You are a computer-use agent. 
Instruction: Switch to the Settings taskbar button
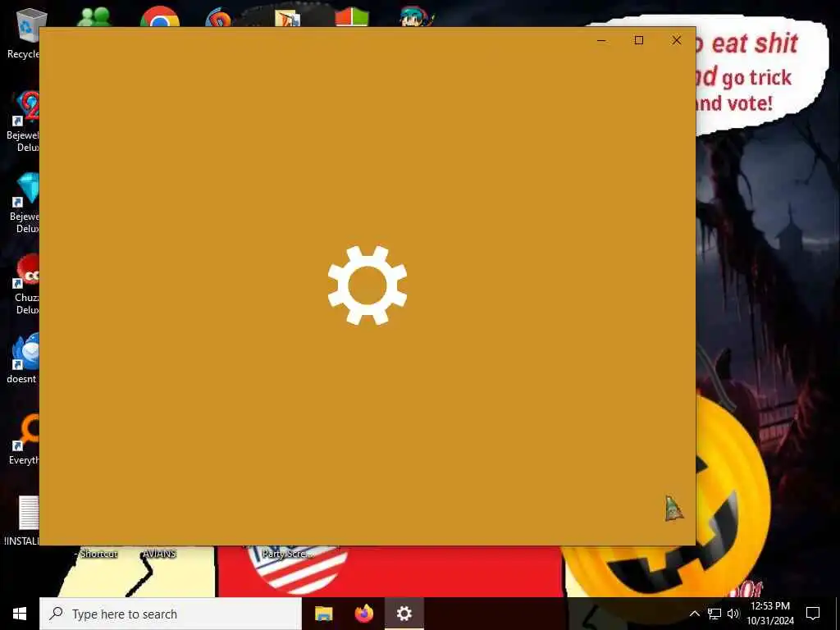pyautogui.click(x=404, y=614)
